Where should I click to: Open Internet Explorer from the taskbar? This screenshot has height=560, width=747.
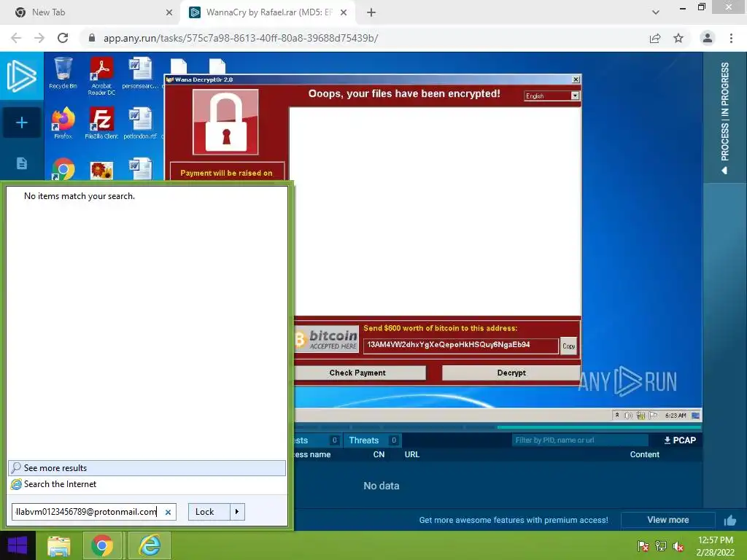point(150,545)
